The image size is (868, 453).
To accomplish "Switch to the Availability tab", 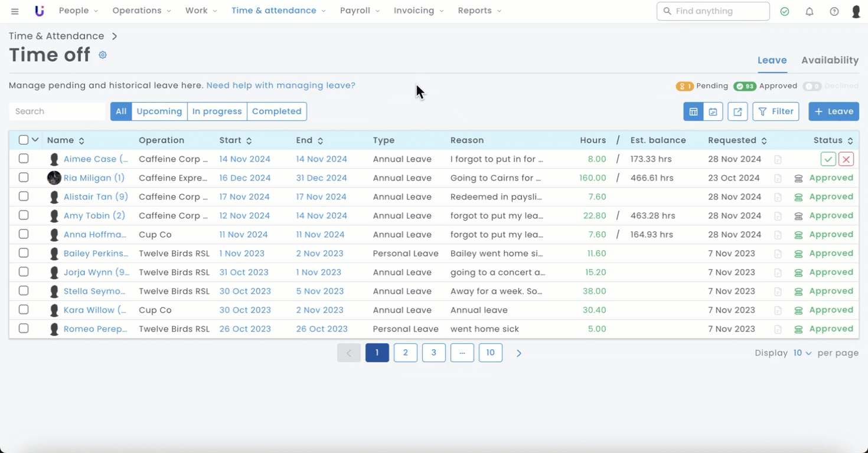I will pyautogui.click(x=830, y=60).
